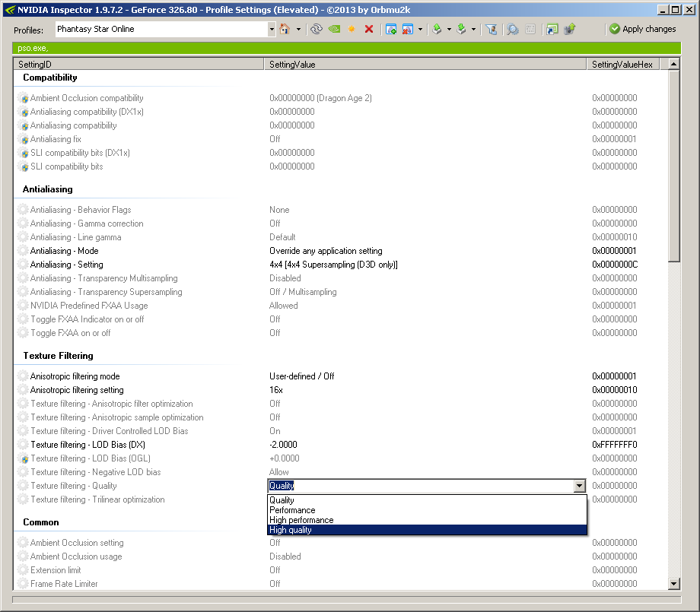This screenshot has height=612, width=700.
Task: Apply changes to the profile
Action: coord(642,29)
